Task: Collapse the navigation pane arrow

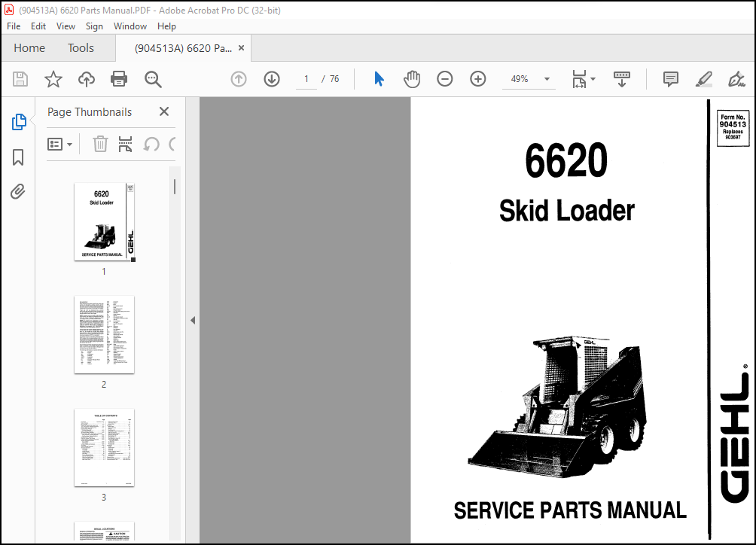Action: point(193,320)
